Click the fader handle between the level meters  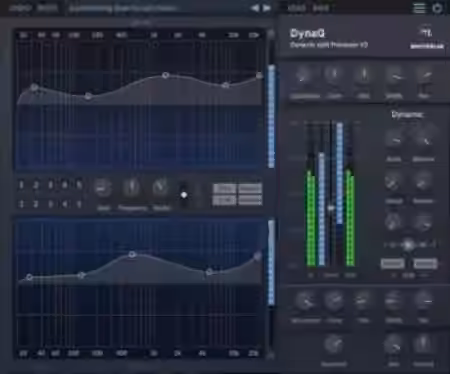[331, 208]
